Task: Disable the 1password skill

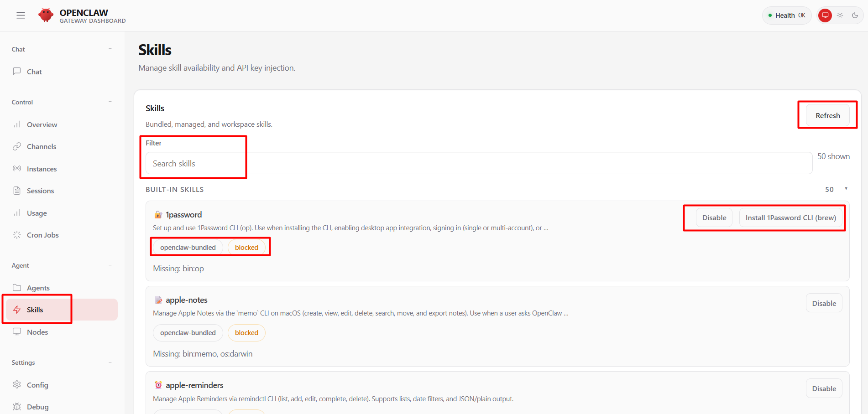Action: tap(714, 217)
